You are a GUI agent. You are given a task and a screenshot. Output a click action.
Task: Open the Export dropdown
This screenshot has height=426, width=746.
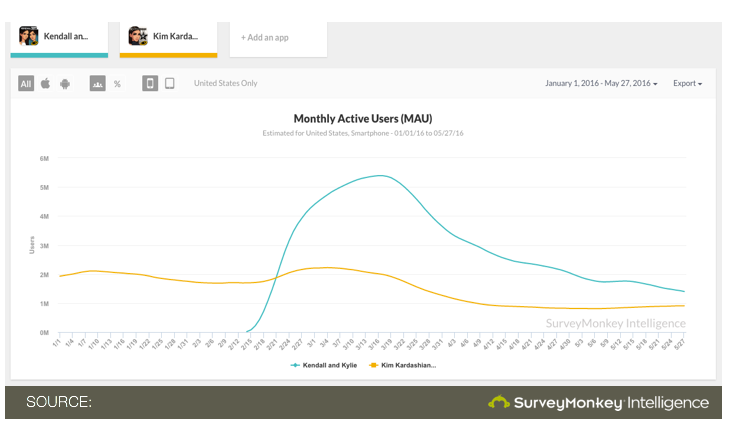click(687, 83)
